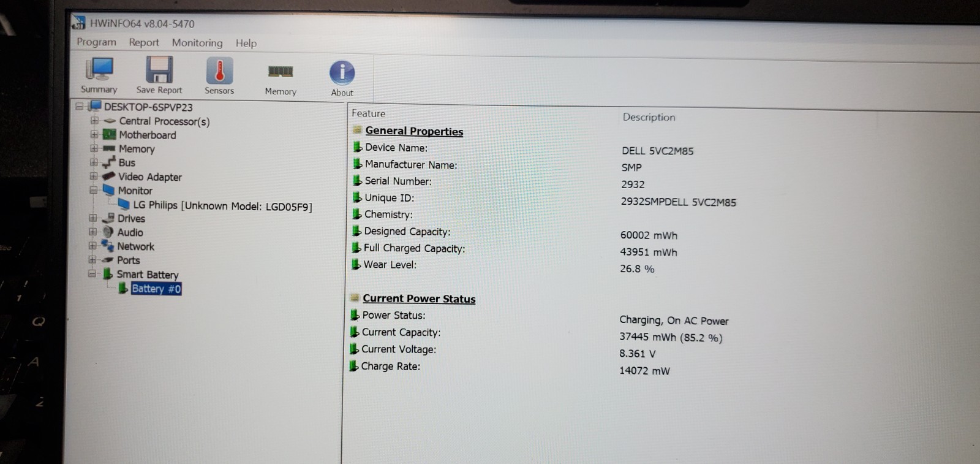Click the Save Report floppy icon
Image resolution: width=980 pixels, height=464 pixels.
[x=159, y=69]
